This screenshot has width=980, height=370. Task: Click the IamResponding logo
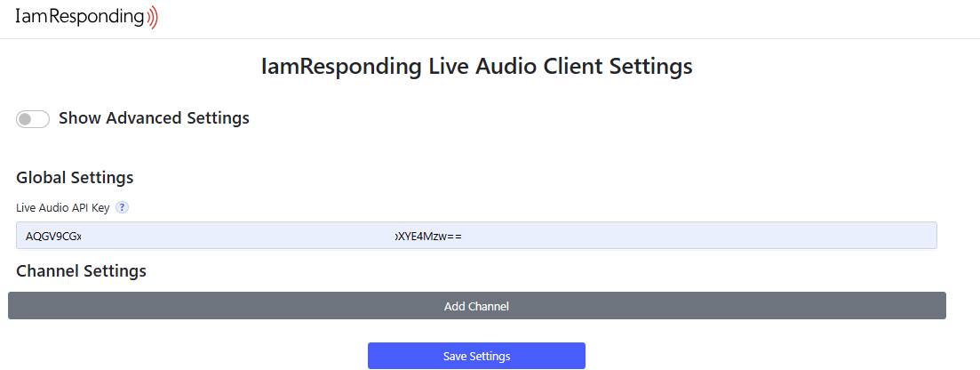pyautogui.click(x=87, y=17)
